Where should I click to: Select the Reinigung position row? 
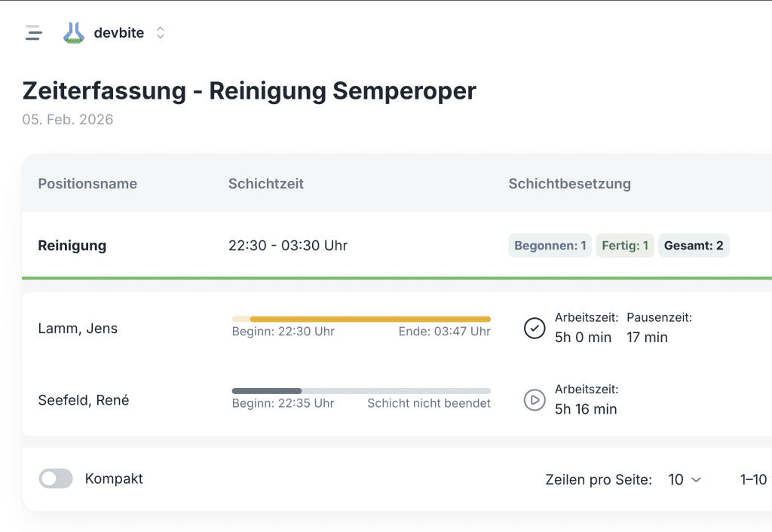pyautogui.click(x=72, y=246)
